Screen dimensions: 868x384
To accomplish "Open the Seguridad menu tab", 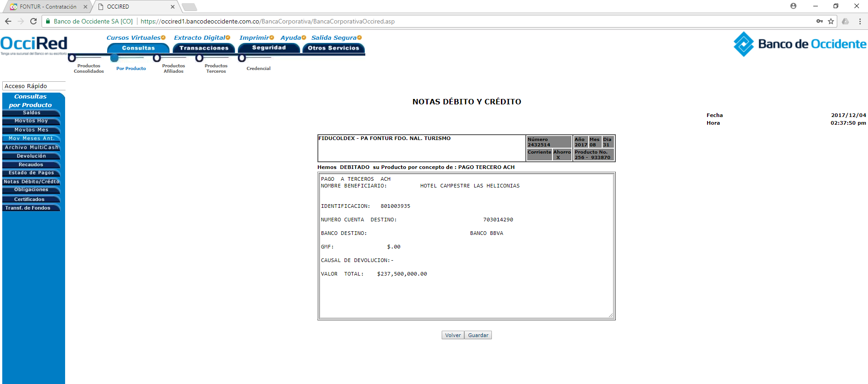I will [x=269, y=48].
